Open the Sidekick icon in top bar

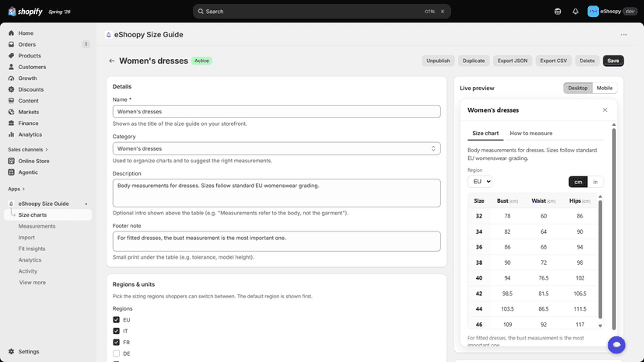[x=558, y=12]
